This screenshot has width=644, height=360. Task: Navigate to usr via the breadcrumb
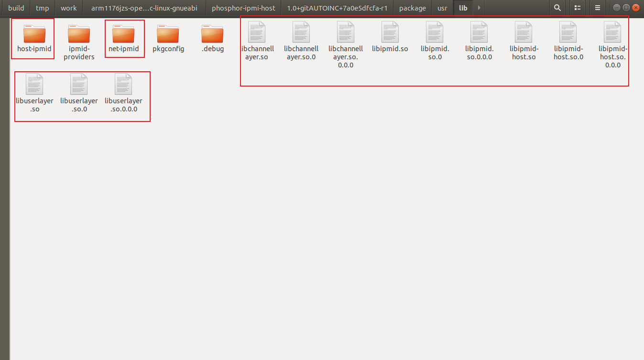pos(442,8)
